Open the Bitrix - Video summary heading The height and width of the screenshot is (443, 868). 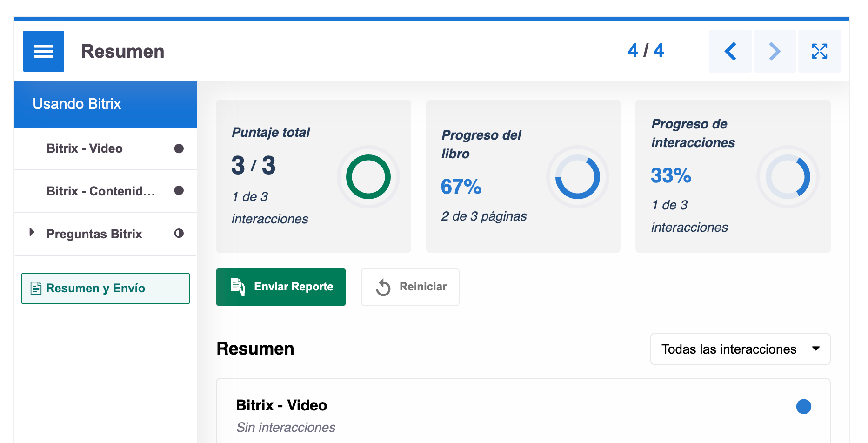tap(281, 405)
